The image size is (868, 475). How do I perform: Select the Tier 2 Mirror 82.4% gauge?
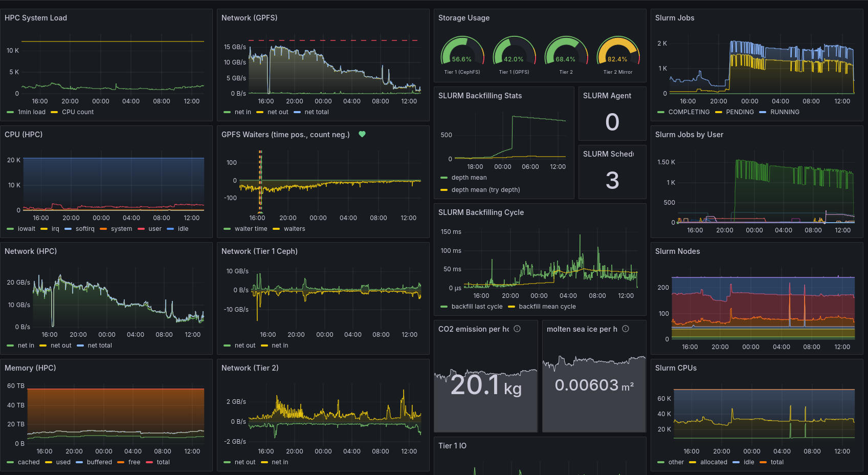coord(618,55)
